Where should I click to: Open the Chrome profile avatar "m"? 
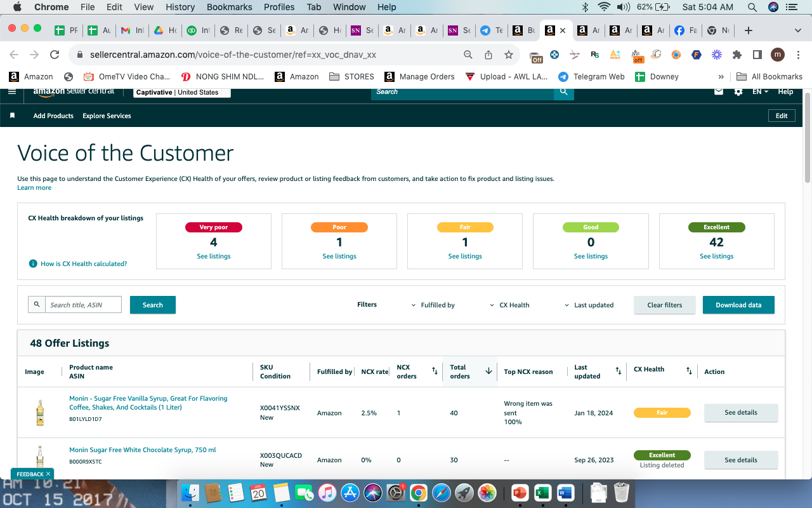[x=778, y=55]
